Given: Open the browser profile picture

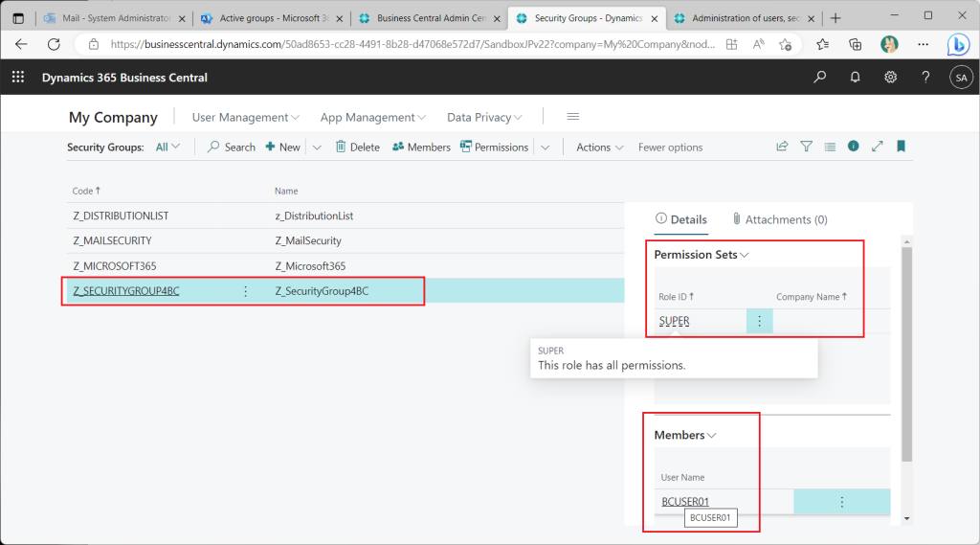Looking at the screenshot, I should (889, 44).
